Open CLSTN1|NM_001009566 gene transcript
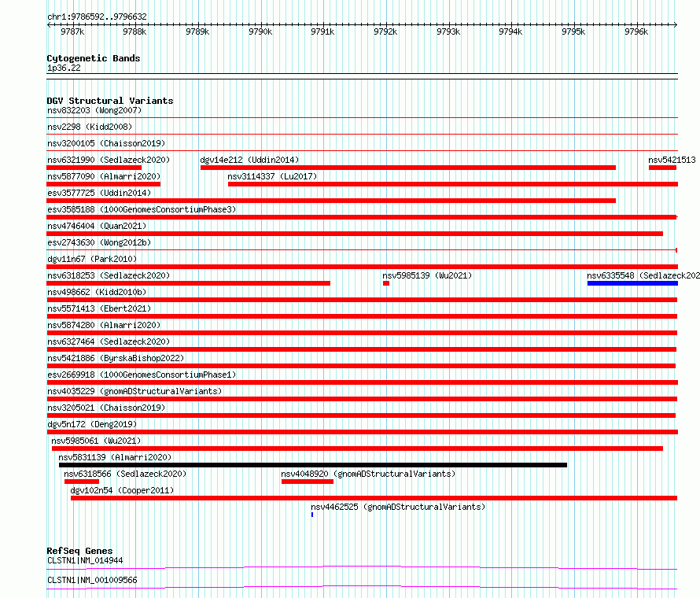Image resolution: width=700 pixels, height=598 pixels. point(92,580)
